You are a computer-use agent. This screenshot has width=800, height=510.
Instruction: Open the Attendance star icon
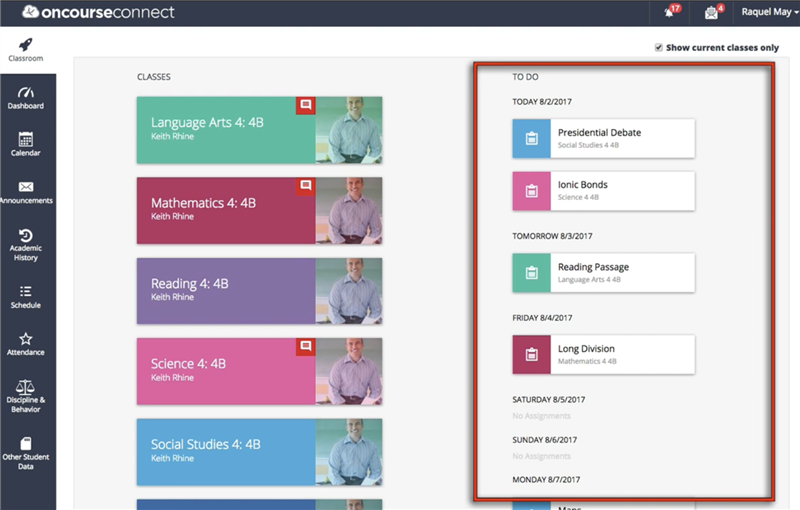(26, 339)
